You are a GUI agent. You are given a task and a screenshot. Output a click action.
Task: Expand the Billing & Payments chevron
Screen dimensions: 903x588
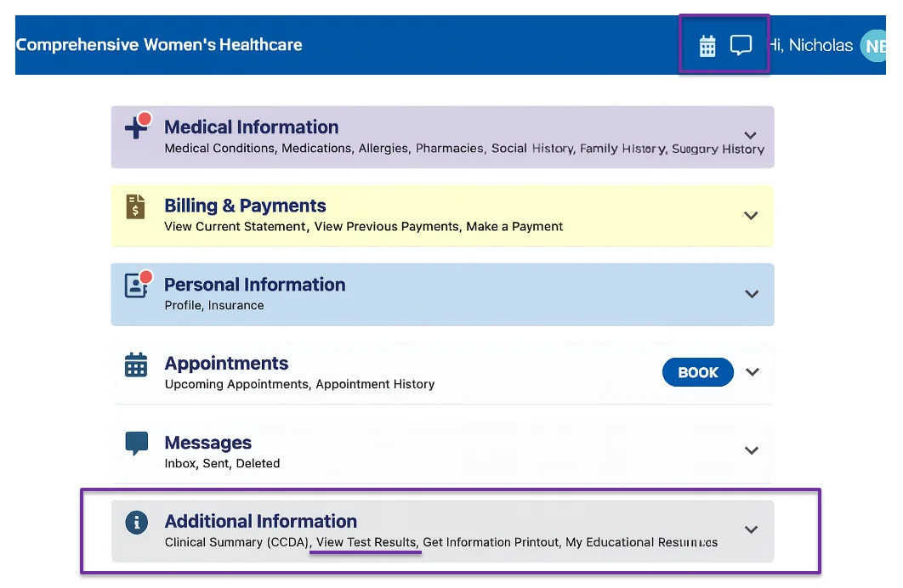click(751, 216)
